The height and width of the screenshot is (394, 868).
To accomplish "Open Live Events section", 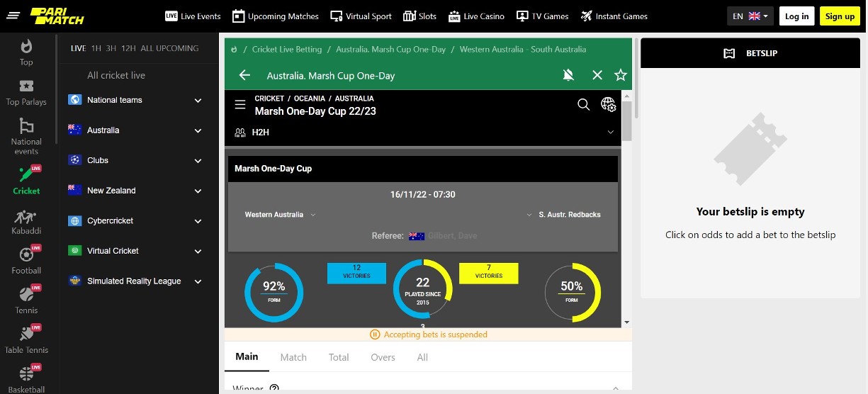I will click(x=193, y=16).
